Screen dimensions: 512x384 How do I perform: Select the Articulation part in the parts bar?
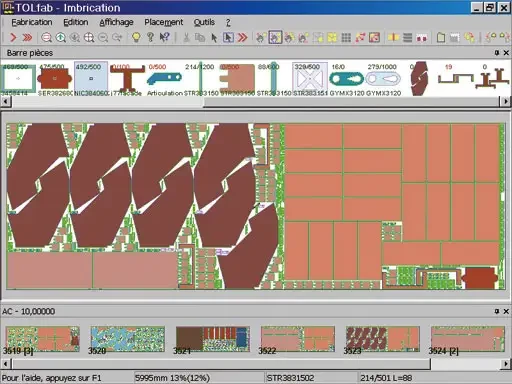click(x=165, y=80)
